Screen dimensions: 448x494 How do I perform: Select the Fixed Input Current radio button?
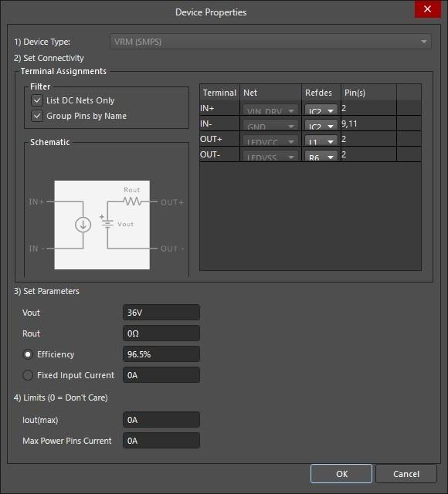pyautogui.click(x=28, y=375)
